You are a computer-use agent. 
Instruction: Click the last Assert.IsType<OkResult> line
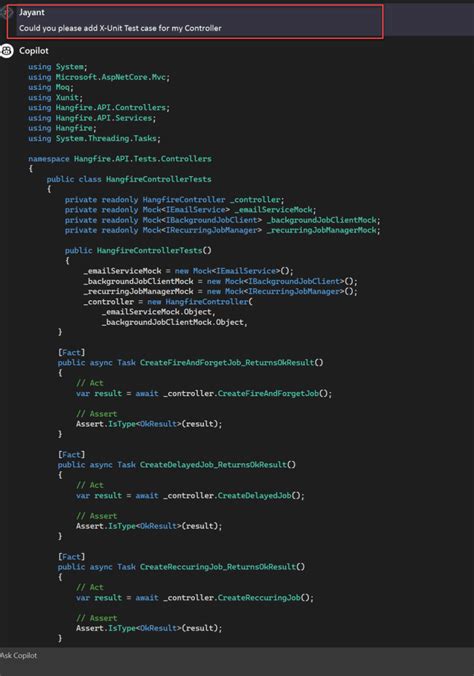tap(149, 628)
